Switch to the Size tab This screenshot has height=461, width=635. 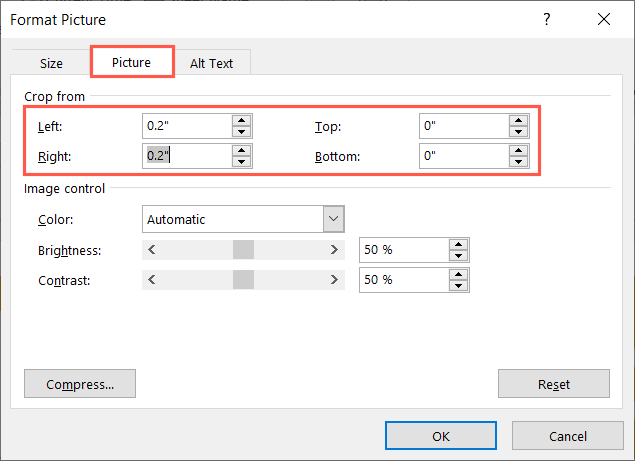tap(51, 63)
